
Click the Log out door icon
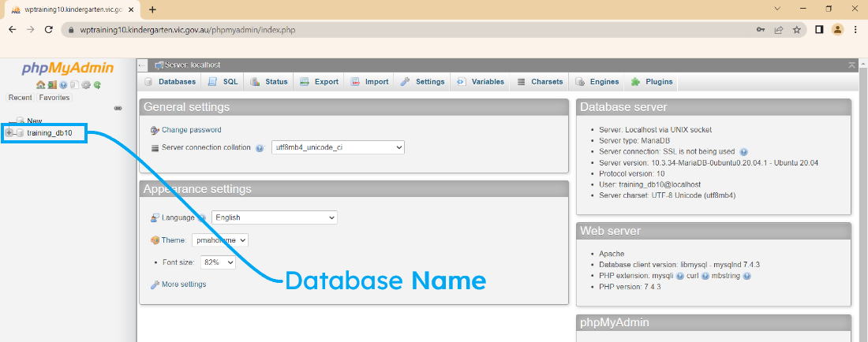52,84
